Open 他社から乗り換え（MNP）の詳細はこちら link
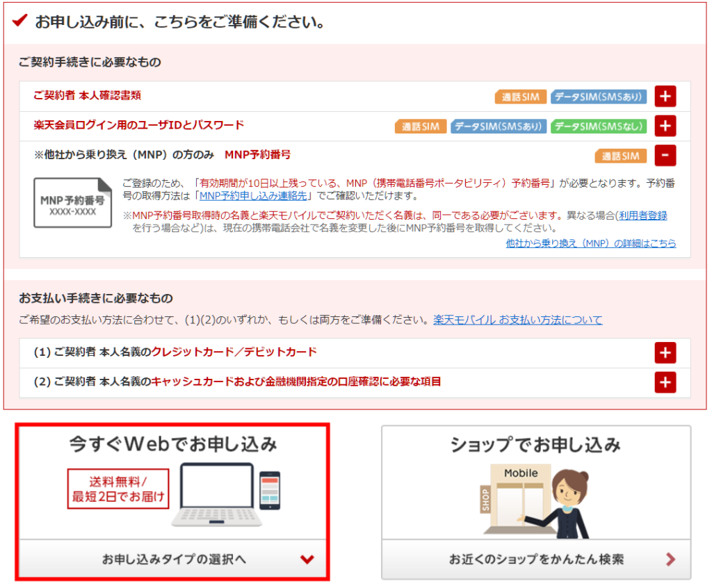The width and height of the screenshot is (712, 588). [590, 243]
